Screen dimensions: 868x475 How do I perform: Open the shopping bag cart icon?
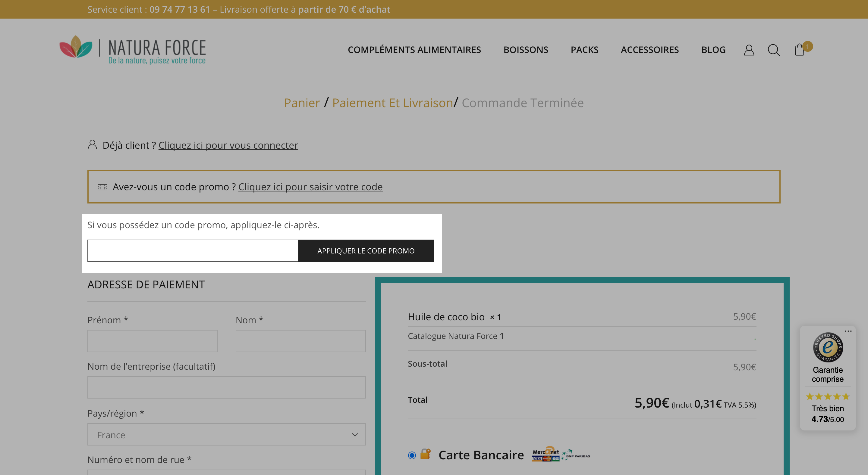pyautogui.click(x=800, y=49)
